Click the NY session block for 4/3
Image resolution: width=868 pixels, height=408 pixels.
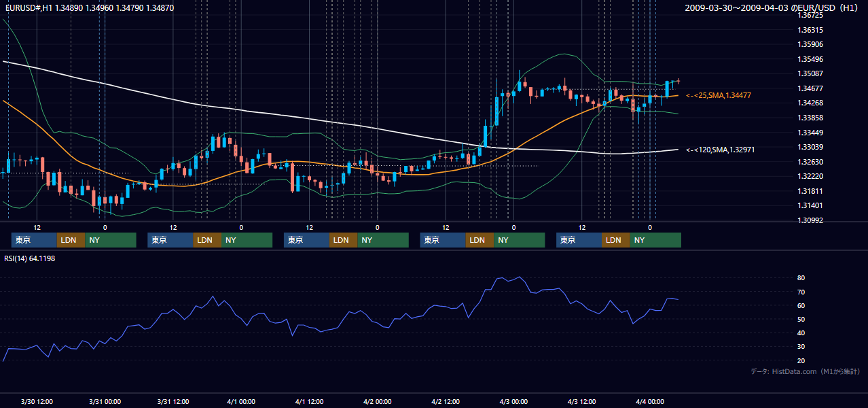click(x=655, y=240)
